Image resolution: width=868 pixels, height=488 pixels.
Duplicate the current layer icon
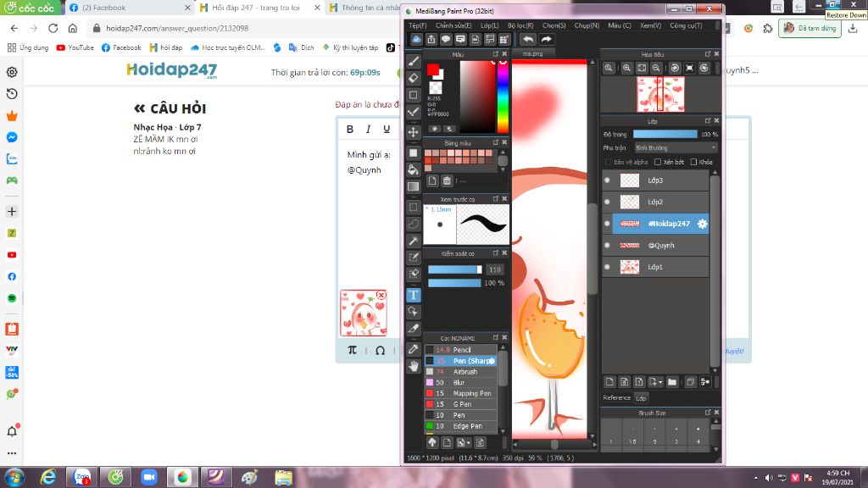pyautogui.click(x=690, y=382)
